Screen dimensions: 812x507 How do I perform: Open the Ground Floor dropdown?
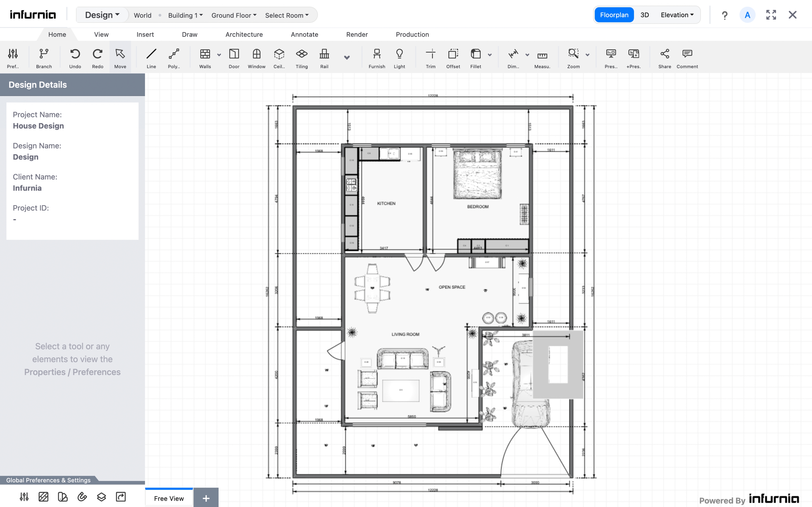(x=234, y=15)
